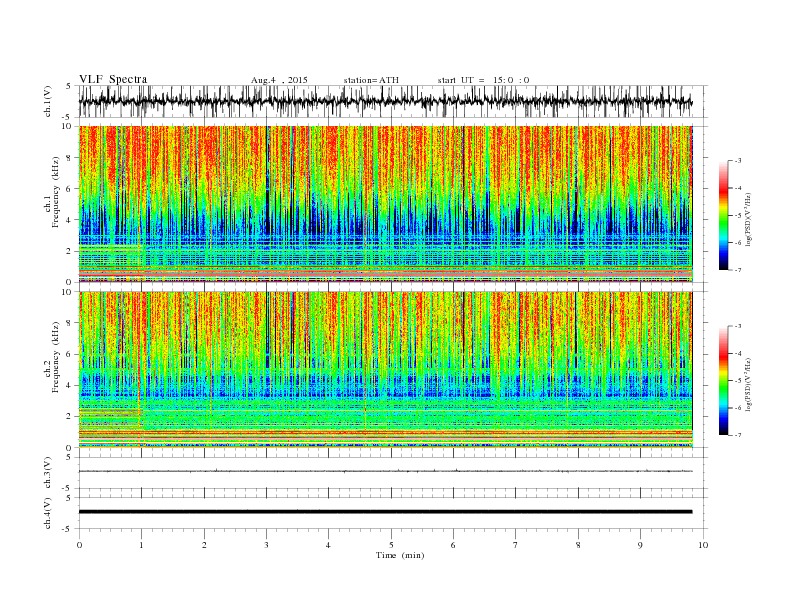Click the "6" kHz tick on ch.1 spectrogram
Image resolution: width=792 pixels, height=612 pixels.
(70, 189)
